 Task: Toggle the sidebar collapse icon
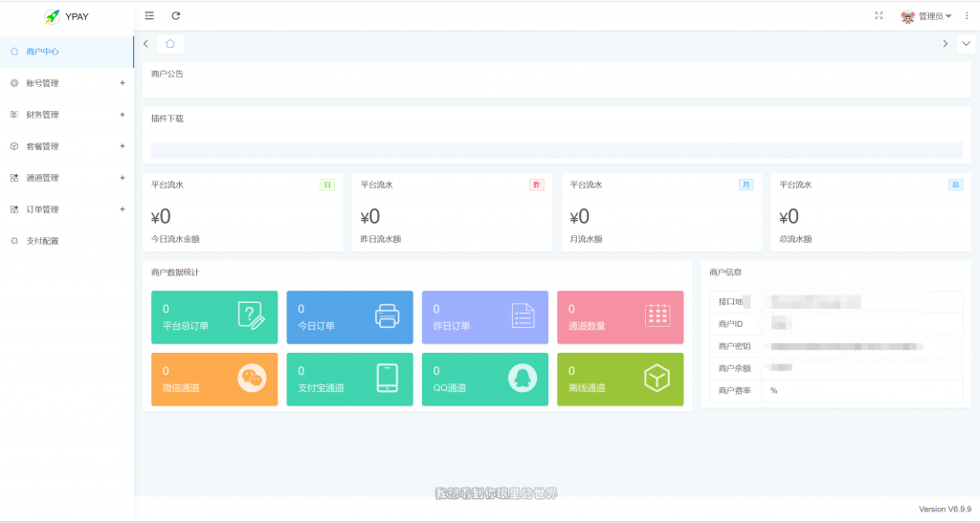(x=148, y=15)
